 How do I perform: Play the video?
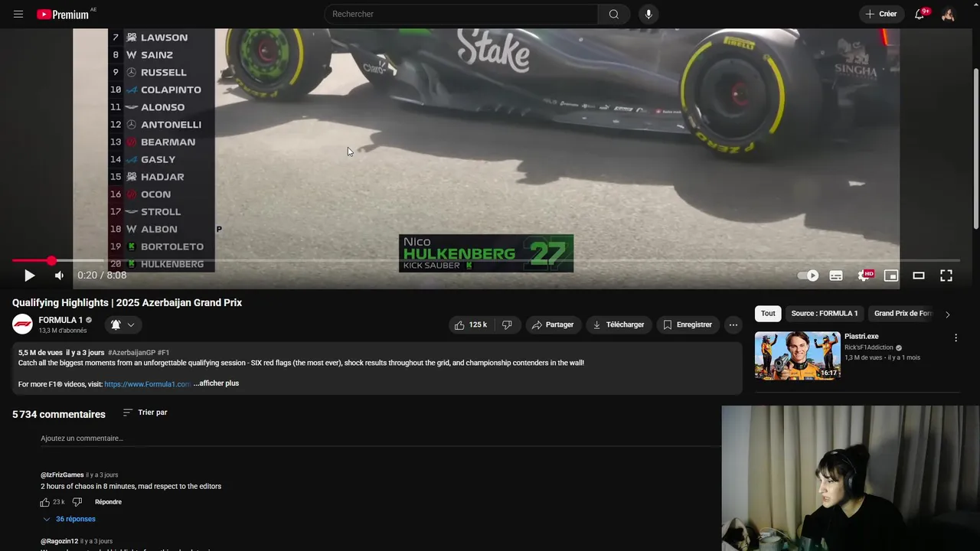click(x=29, y=275)
